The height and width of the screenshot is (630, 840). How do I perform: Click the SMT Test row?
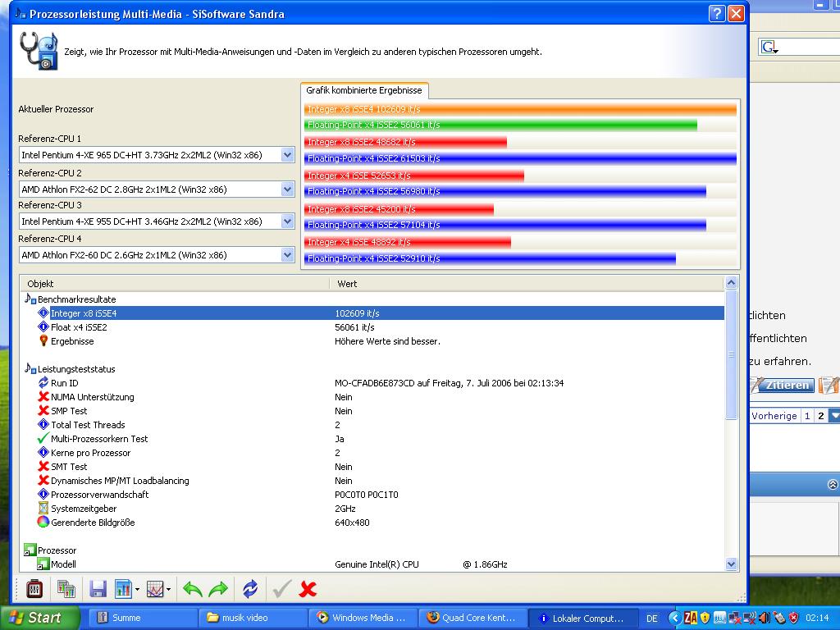click(373, 467)
